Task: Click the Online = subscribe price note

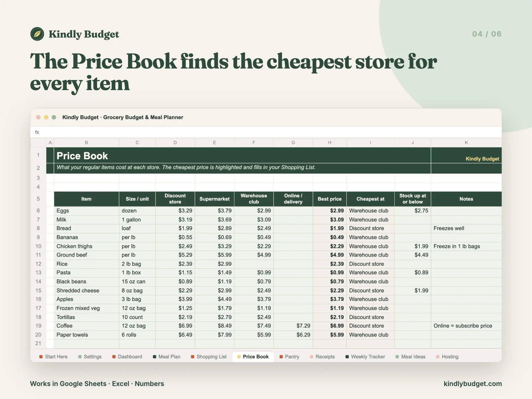Action: 466,326
